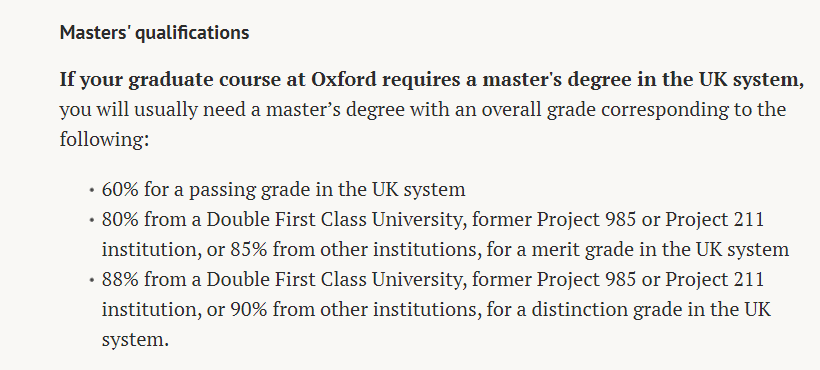Screen dimensions: 820x370
Task: Click the Masters' qualifications heading
Action: tap(154, 33)
